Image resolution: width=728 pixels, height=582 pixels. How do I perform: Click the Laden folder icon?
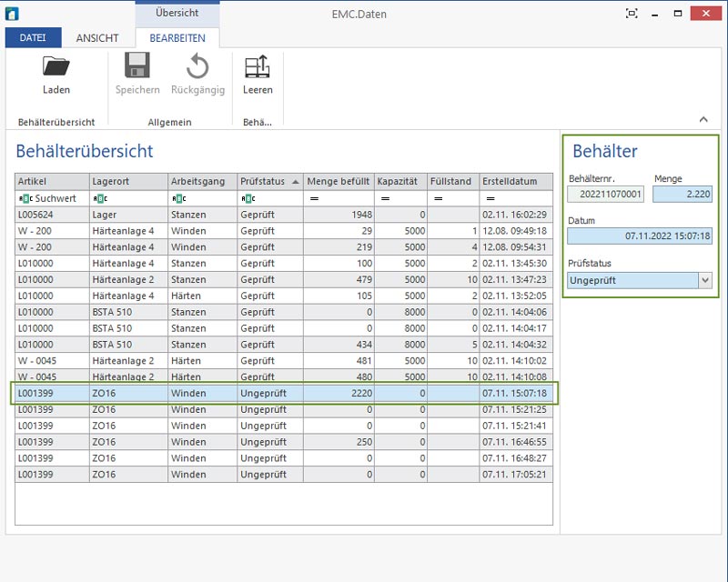tap(56, 67)
